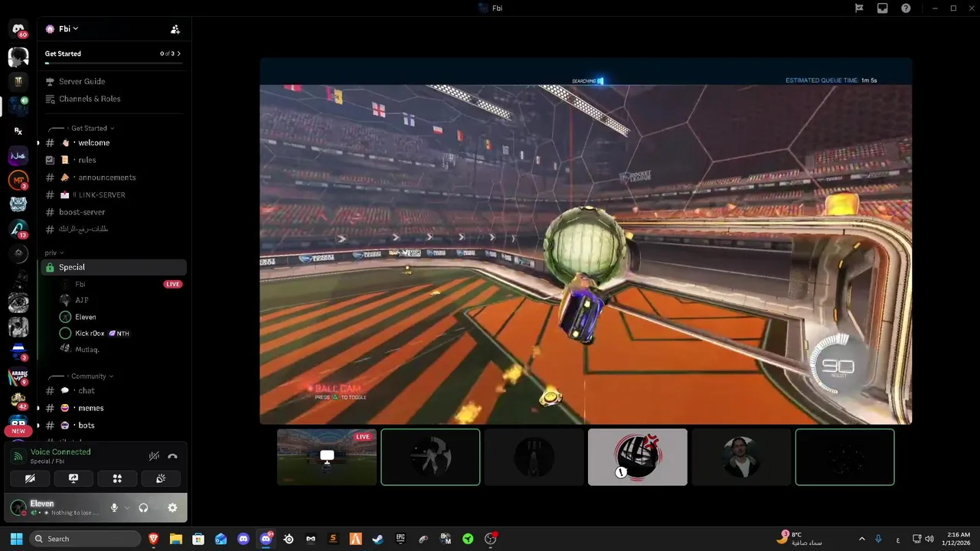980x551 pixels.
Task: Open microphone input options arrow
Action: pos(126,507)
